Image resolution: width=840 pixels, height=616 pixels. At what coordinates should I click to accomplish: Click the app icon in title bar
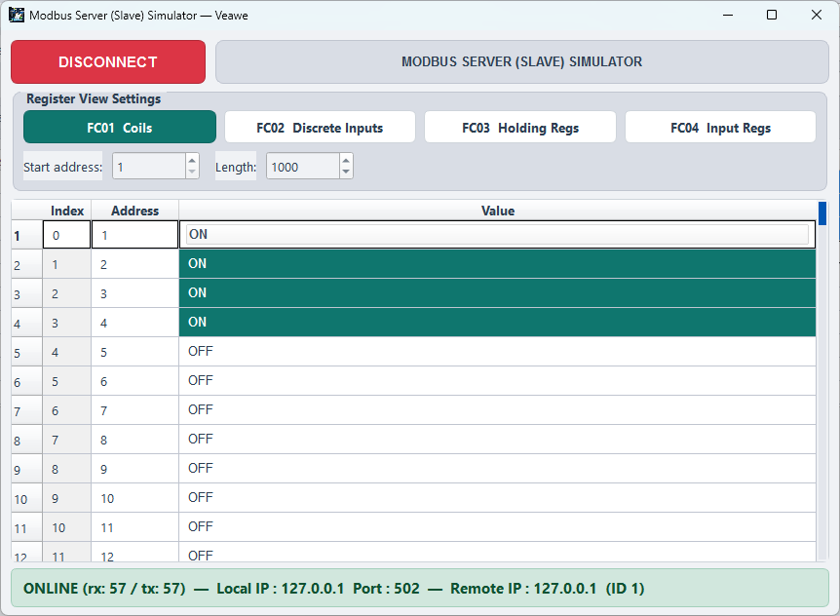[x=17, y=15]
